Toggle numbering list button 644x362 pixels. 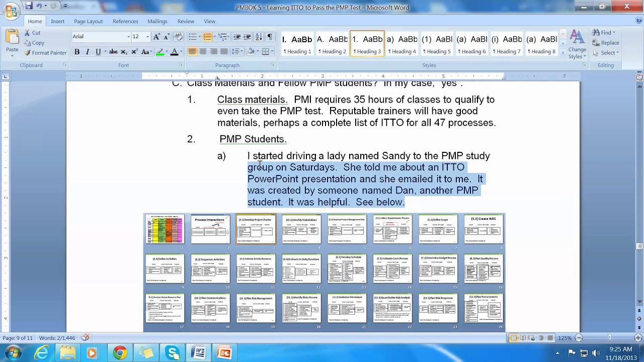[207, 37]
